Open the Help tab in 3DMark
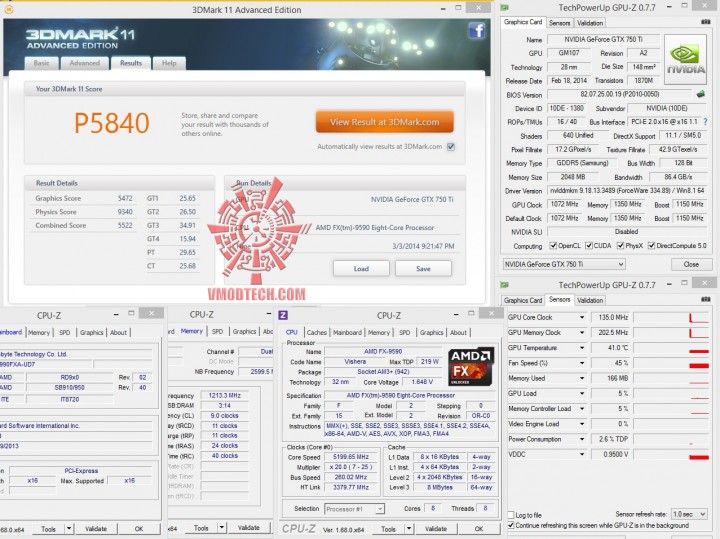 click(169, 63)
